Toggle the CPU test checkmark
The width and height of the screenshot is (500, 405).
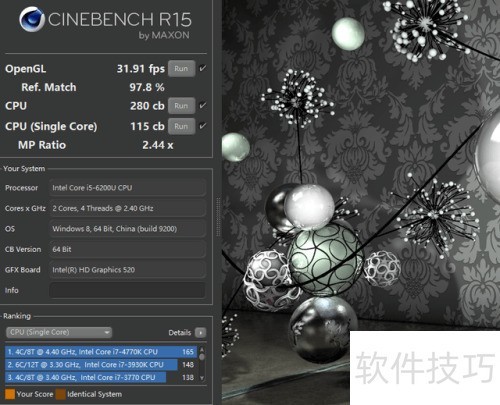pos(203,106)
